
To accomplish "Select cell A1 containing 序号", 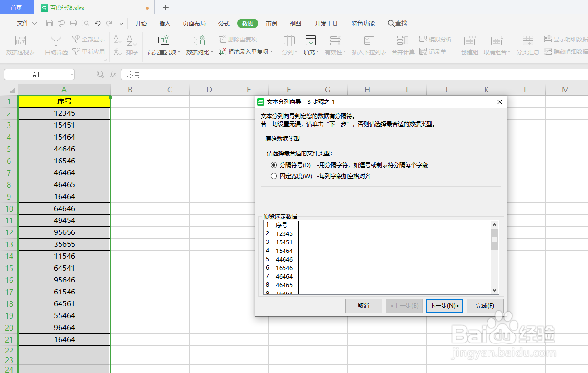I will click(64, 101).
